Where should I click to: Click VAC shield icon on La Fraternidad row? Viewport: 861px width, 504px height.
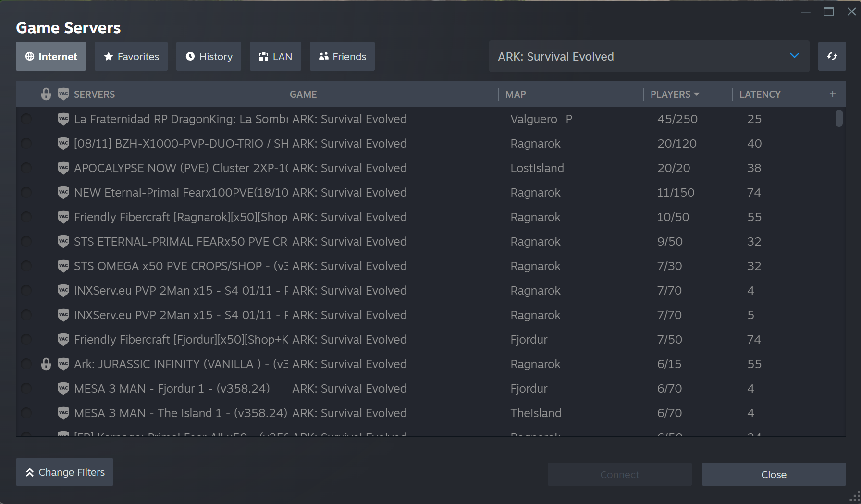click(63, 119)
